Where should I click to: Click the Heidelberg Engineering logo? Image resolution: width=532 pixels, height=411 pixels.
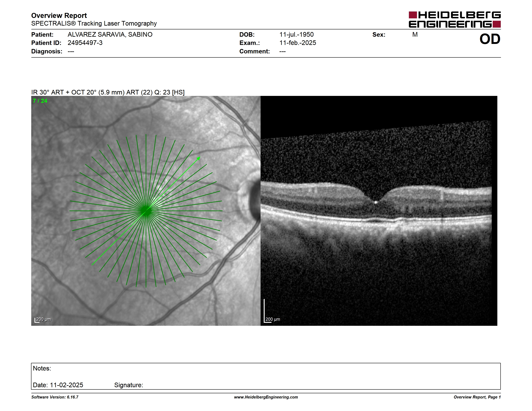click(455, 20)
